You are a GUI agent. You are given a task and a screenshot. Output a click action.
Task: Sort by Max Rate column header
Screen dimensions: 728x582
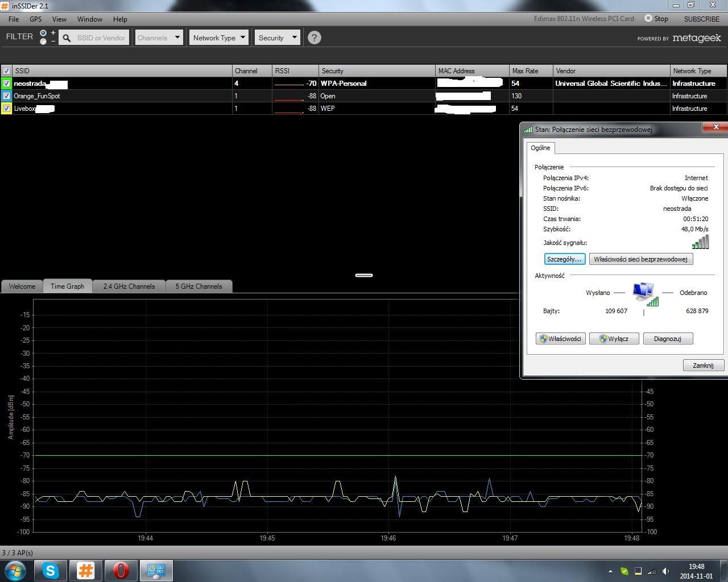pos(531,71)
